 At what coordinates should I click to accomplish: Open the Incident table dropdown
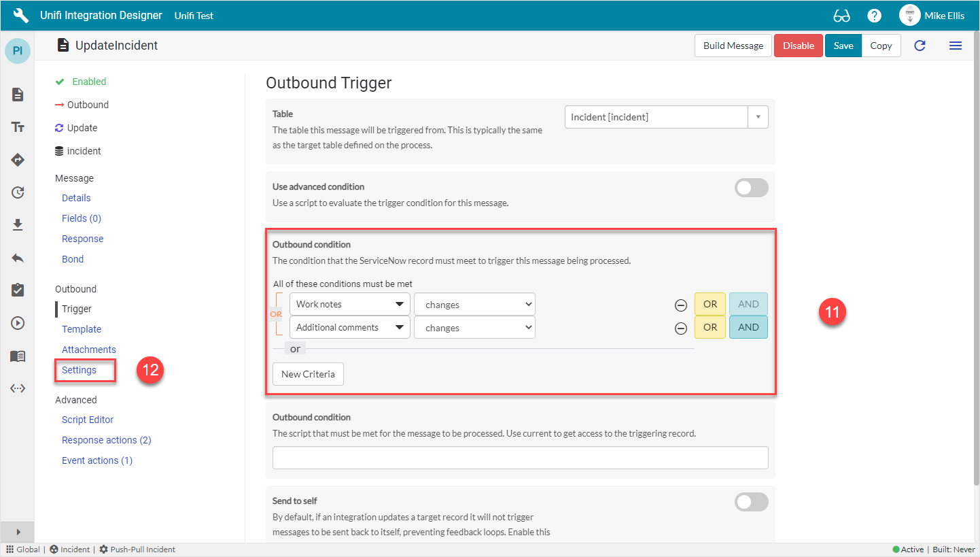pos(757,116)
